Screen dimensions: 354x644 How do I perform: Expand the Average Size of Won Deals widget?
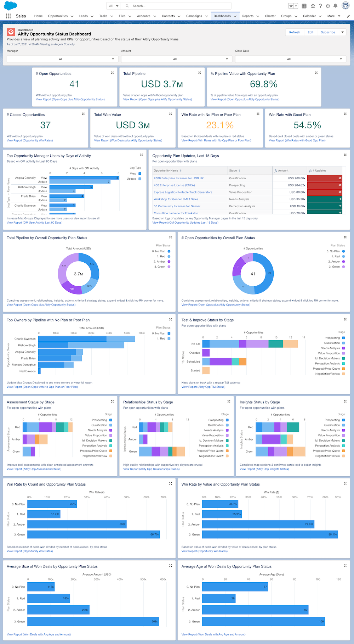pyautogui.click(x=171, y=566)
